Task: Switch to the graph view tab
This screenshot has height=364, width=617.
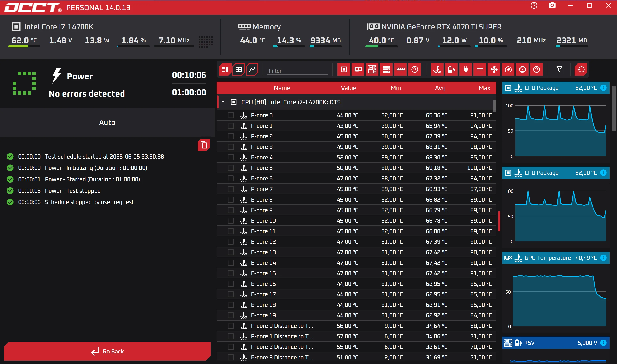Action: coord(252,70)
